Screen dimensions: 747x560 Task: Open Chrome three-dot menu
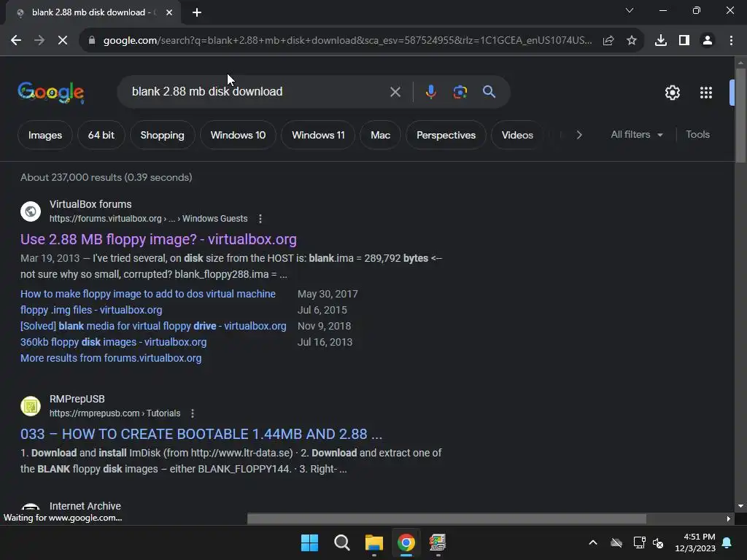731,41
